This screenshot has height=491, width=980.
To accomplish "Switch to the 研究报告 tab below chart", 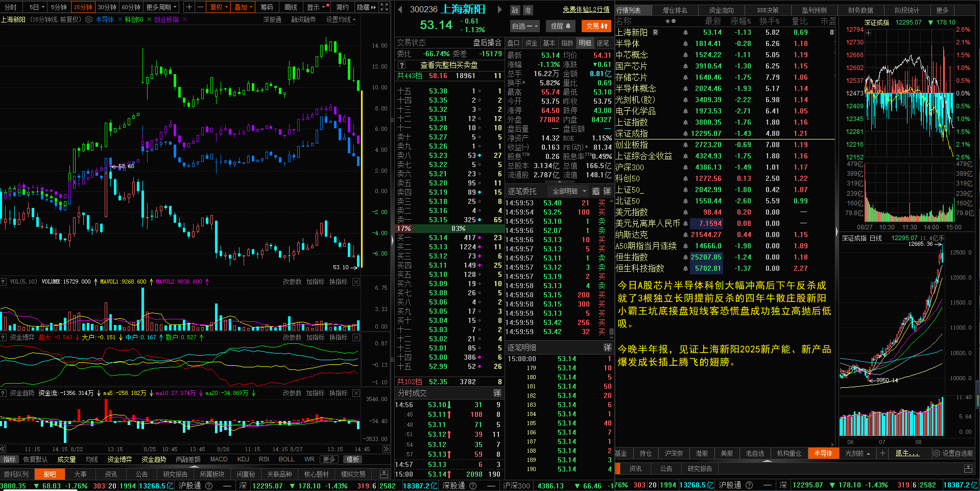I will point(175,474).
